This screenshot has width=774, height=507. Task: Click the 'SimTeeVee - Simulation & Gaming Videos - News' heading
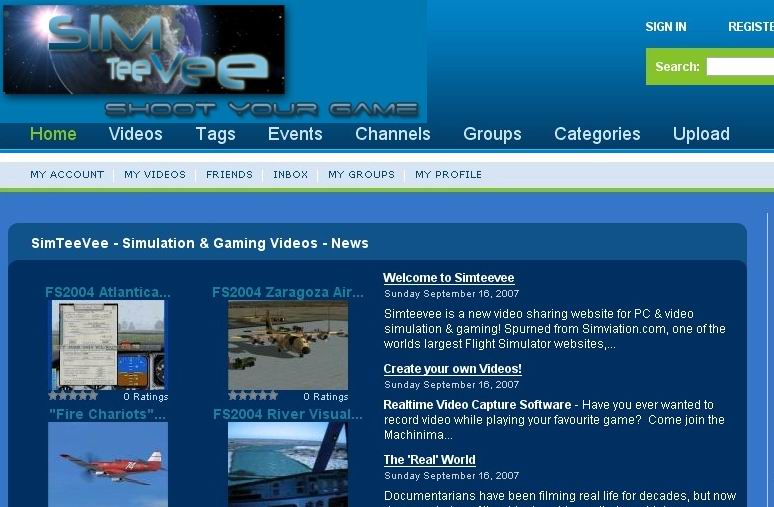[x=200, y=243]
